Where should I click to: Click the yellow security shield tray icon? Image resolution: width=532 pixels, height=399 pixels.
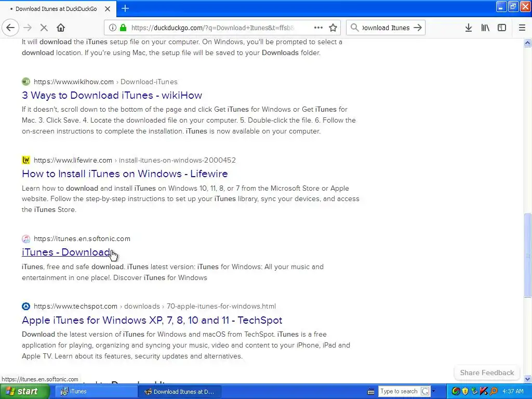tap(465, 391)
